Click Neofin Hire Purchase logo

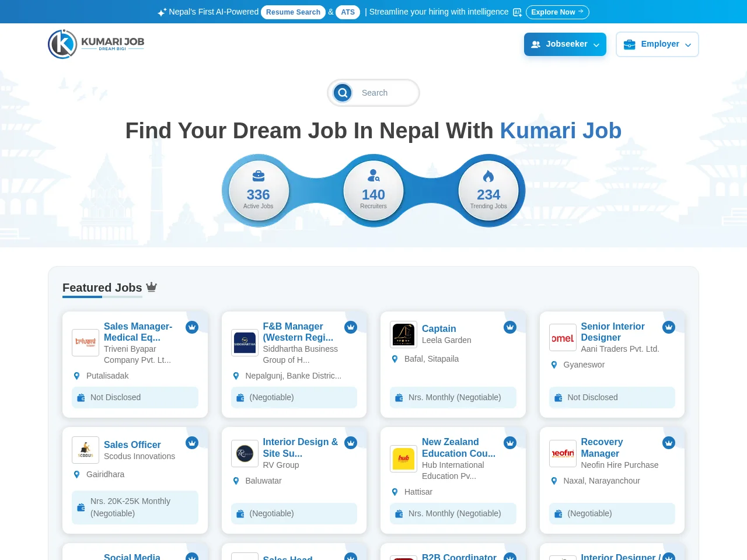click(563, 453)
